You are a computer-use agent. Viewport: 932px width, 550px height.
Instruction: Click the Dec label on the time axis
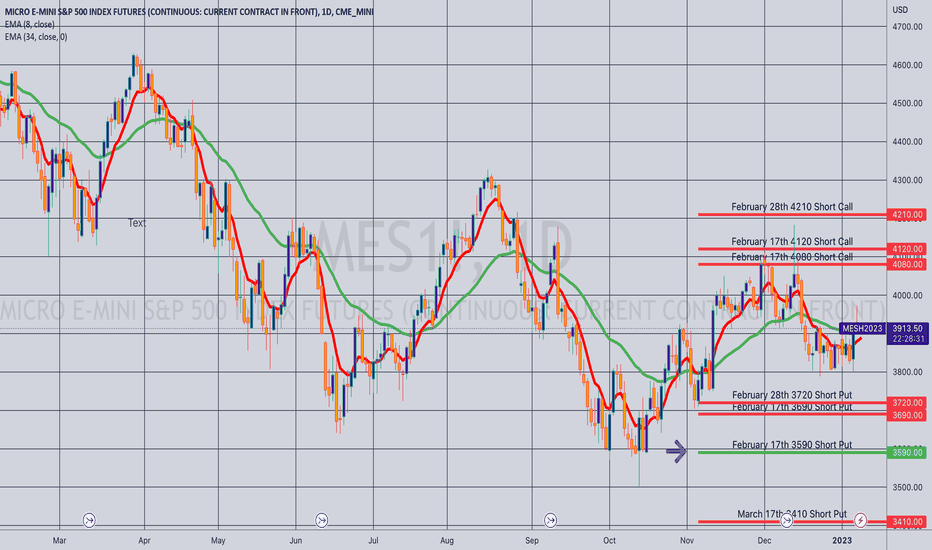(764, 540)
